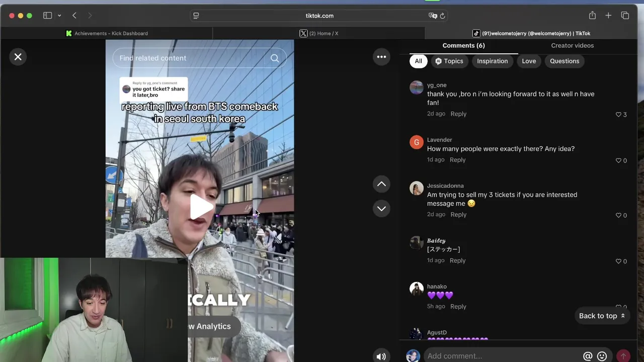The image size is (644, 362).
Task: Reply to yg_one's comment
Action: click(x=458, y=114)
